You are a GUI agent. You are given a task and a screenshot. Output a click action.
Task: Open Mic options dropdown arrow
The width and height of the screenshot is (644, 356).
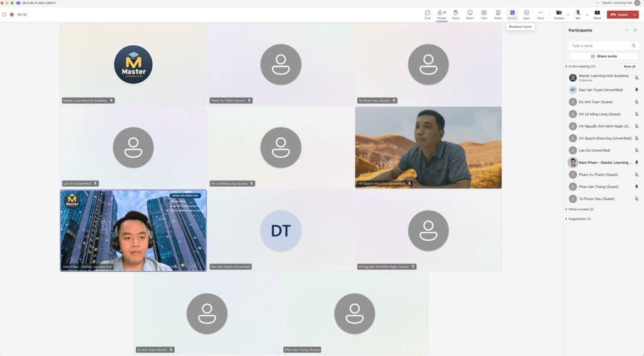point(587,15)
